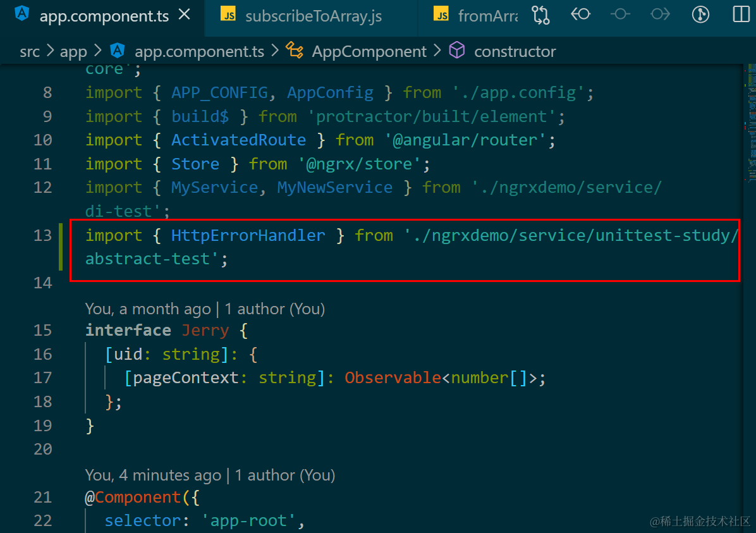
Task: Open the constructor breadcrumb symbol
Action: click(x=515, y=52)
